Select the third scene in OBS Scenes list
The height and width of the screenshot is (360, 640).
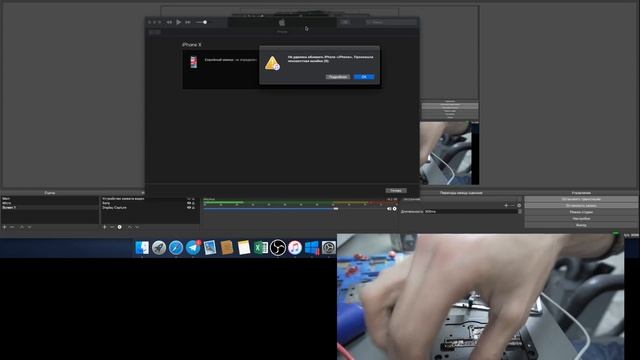50,208
